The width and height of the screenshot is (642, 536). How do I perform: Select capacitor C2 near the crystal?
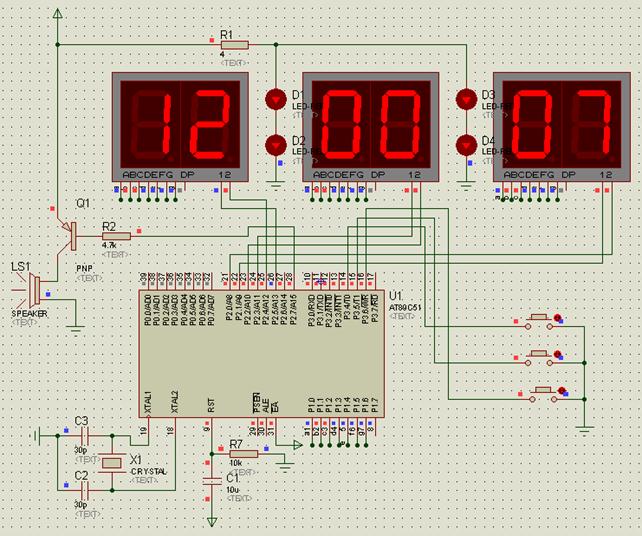click(85, 488)
